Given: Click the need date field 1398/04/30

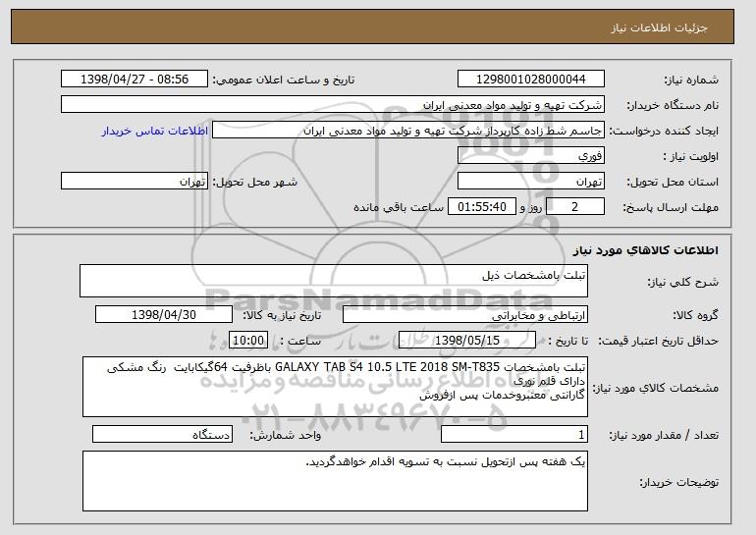Looking at the screenshot, I should pos(164,315).
